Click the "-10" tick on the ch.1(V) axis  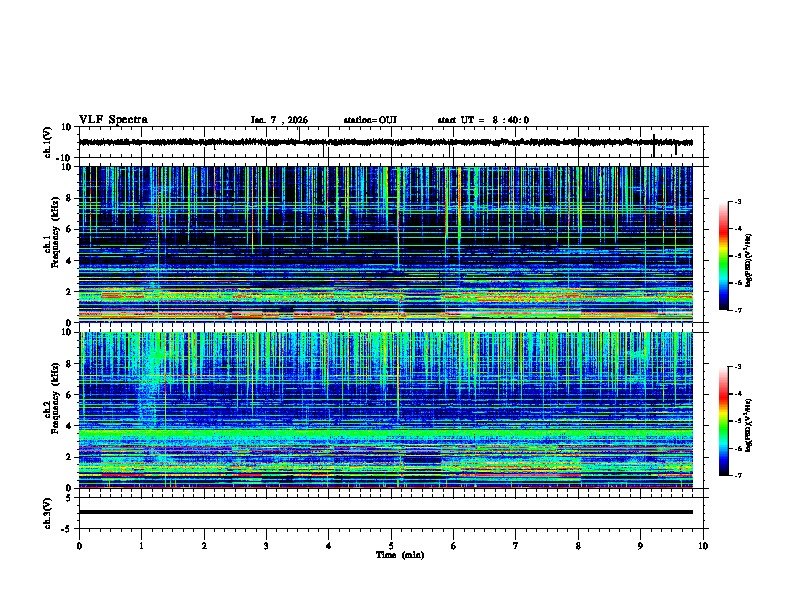pos(65,158)
